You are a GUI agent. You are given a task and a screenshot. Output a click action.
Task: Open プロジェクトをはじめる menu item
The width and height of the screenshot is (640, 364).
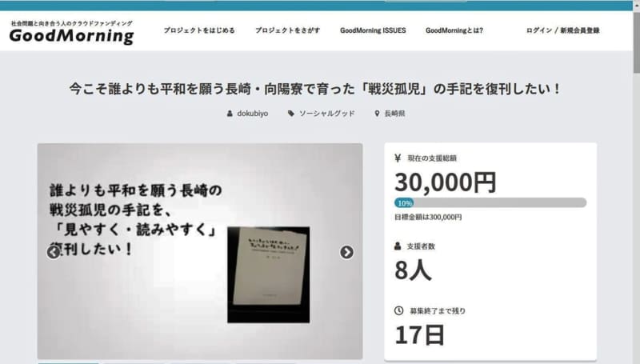[x=199, y=30]
